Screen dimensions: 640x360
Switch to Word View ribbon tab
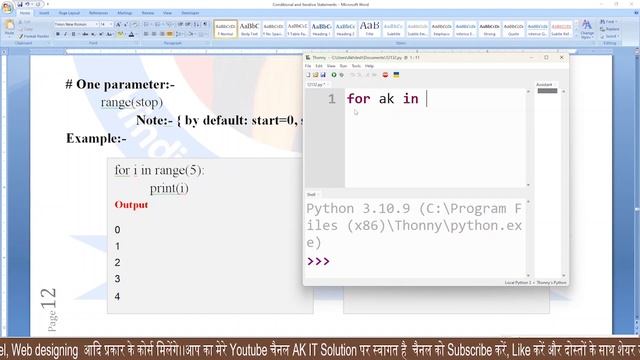167,13
